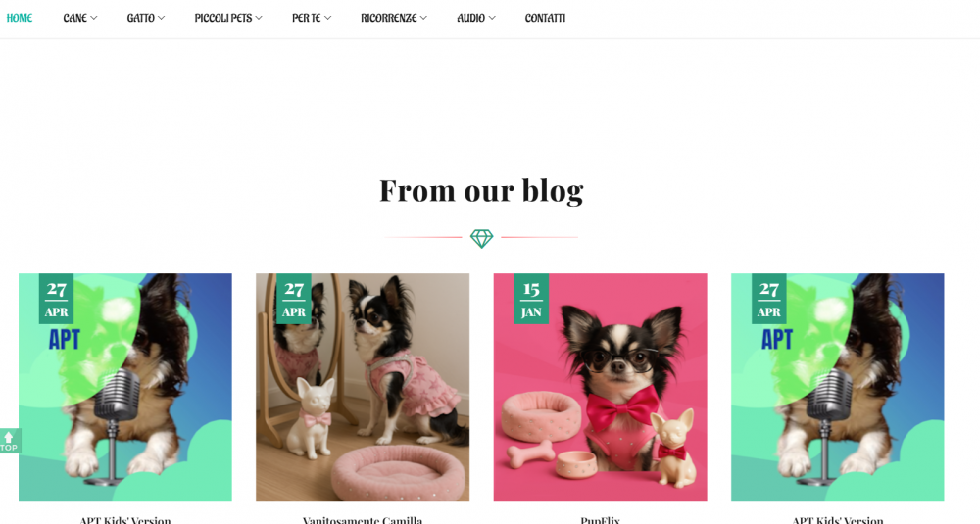Click the 27 APR date badge on mirror post

pyautogui.click(x=294, y=299)
